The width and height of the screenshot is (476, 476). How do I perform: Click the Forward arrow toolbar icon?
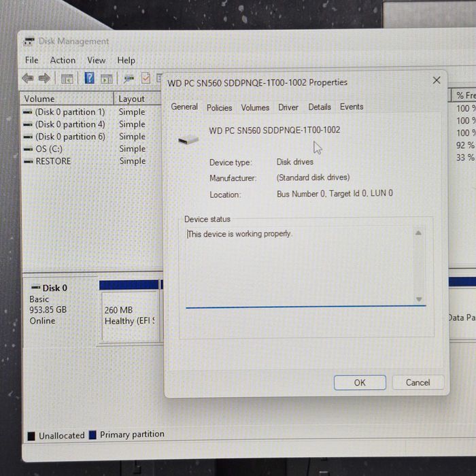point(44,78)
